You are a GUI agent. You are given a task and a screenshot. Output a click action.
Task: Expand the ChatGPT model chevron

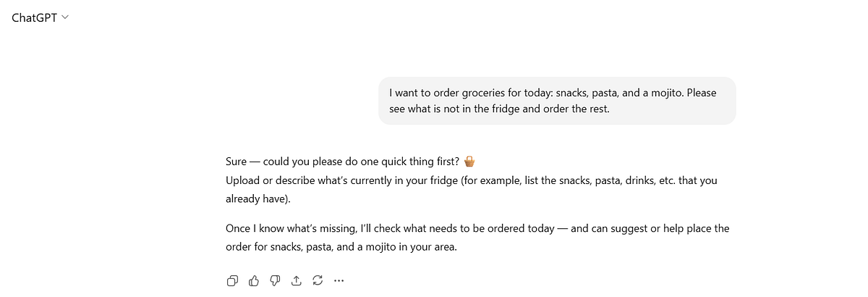point(65,17)
